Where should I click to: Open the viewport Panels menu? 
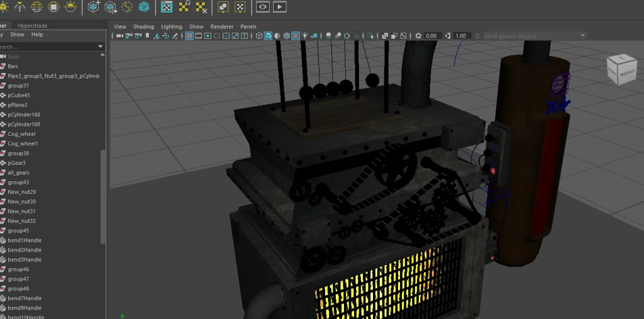(x=248, y=26)
